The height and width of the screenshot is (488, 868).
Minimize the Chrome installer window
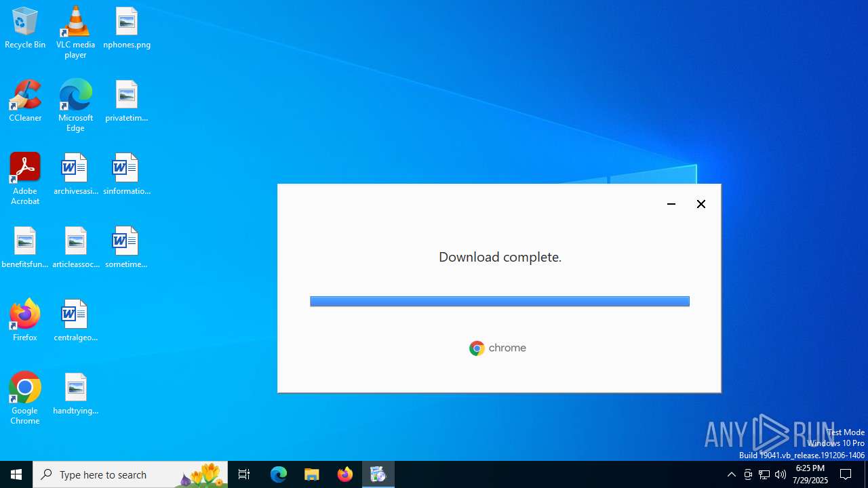pyautogui.click(x=671, y=204)
